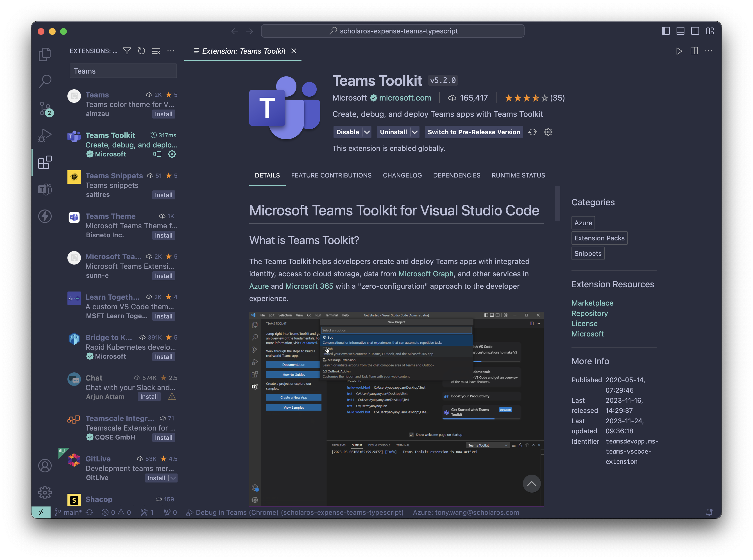Image resolution: width=753 pixels, height=560 pixels.
Task: Open Run and Debug view
Action: click(45, 135)
